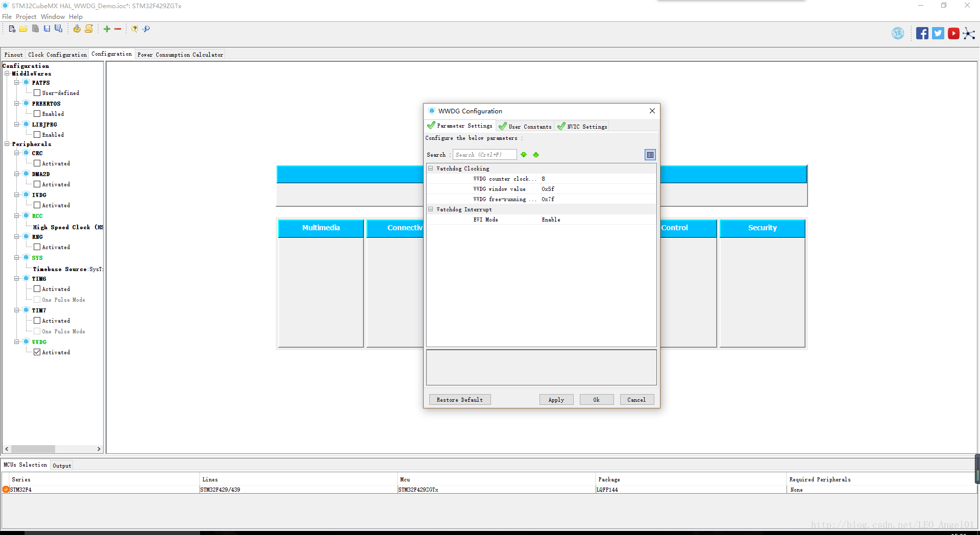The image size is (980, 535).
Task: Enable the FREERTOS checkbox
Action: click(37, 114)
